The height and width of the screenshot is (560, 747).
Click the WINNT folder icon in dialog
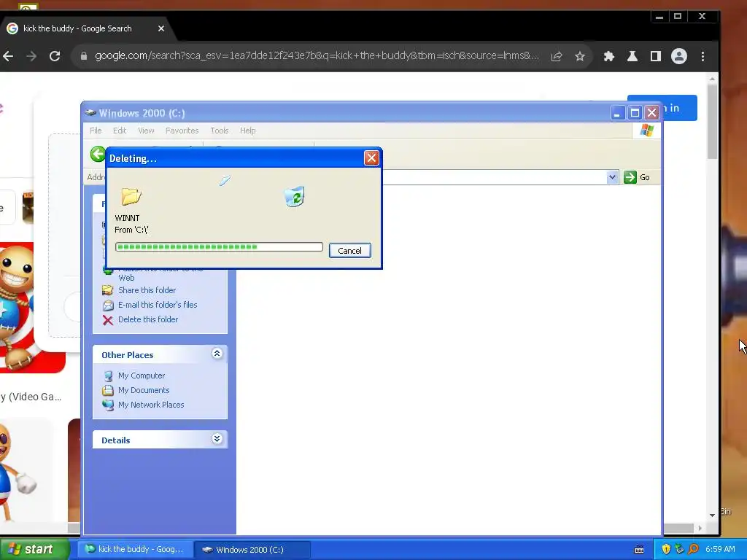[x=131, y=196]
